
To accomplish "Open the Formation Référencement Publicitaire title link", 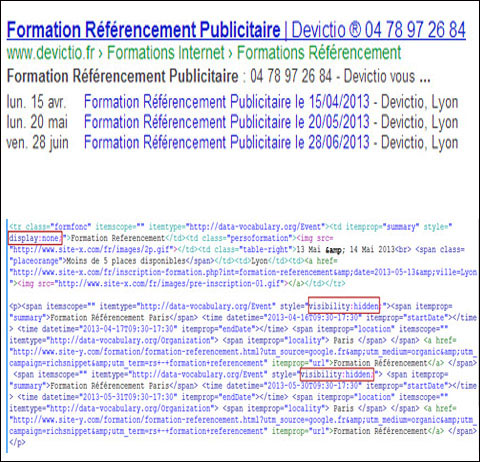I will pyautogui.click(x=144, y=30).
